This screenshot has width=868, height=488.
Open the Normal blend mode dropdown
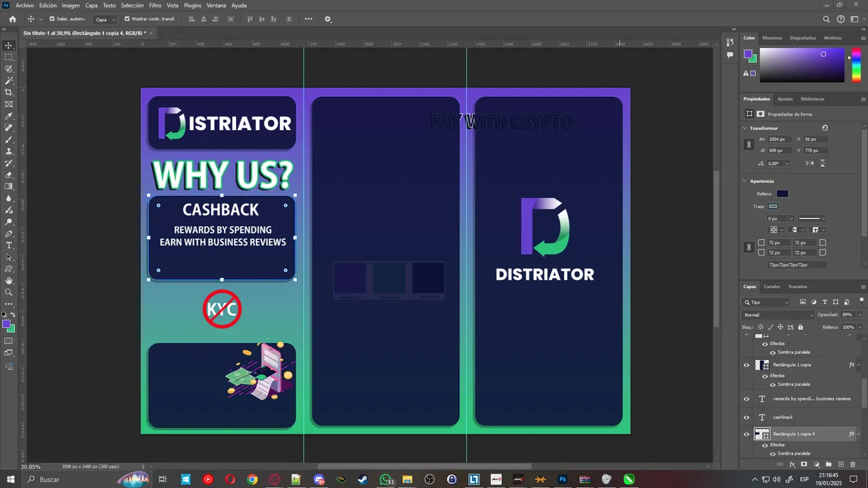pos(778,315)
